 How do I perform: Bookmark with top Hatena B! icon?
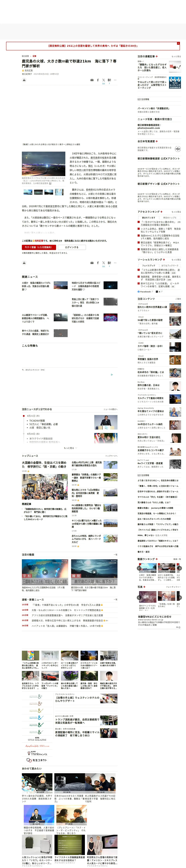(x=109, y=80)
